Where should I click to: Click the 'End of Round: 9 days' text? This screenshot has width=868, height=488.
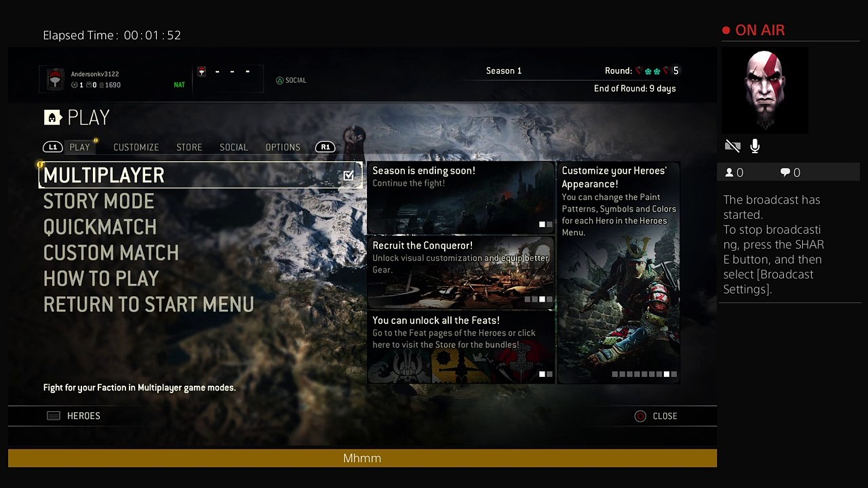click(635, 88)
